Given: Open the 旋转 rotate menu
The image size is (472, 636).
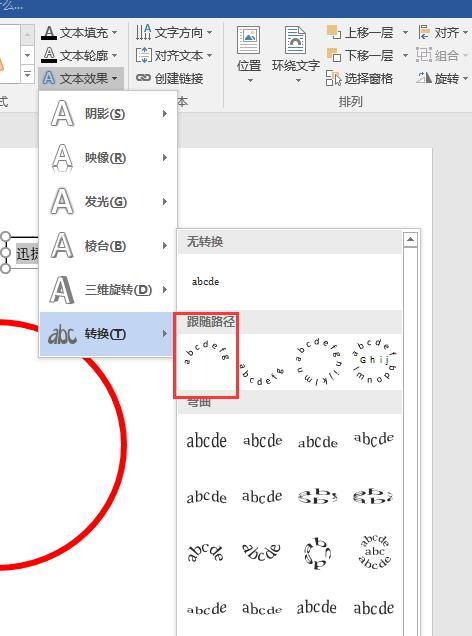Looking at the screenshot, I should (x=442, y=78).
